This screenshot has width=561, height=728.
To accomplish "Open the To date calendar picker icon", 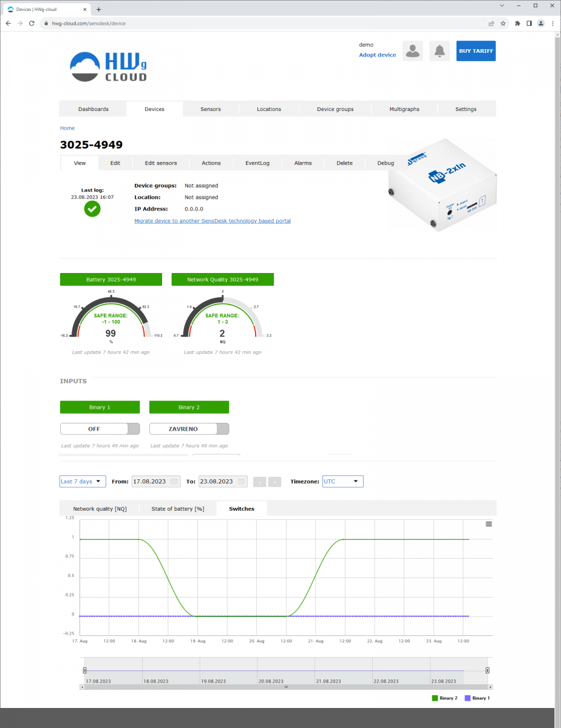I will click(x=242, y=482).
